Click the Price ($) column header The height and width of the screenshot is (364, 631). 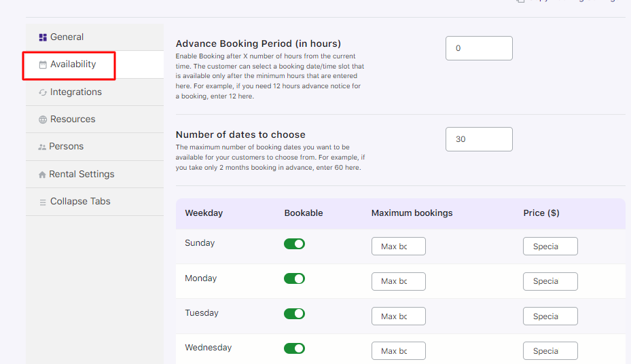tap(541, 213)
